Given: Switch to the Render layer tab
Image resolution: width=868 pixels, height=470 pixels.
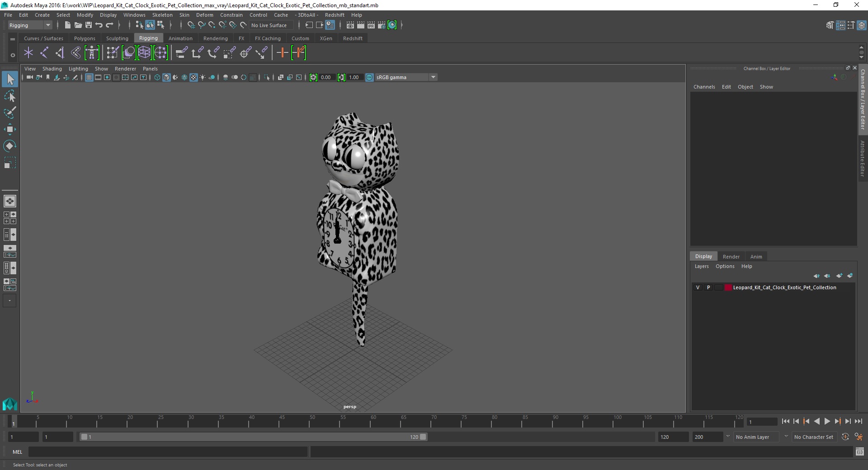Looking at the screenshot, I should (x=731, y=257).
